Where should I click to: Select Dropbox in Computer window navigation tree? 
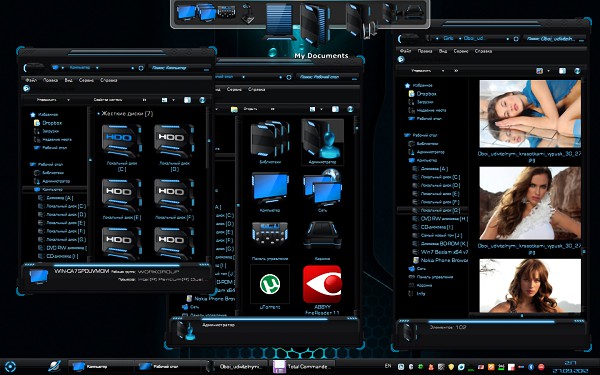(48, 123)
